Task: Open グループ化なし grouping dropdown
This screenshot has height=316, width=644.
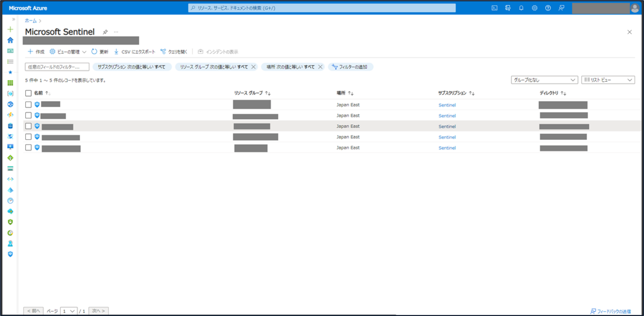Action: point(544,80)
